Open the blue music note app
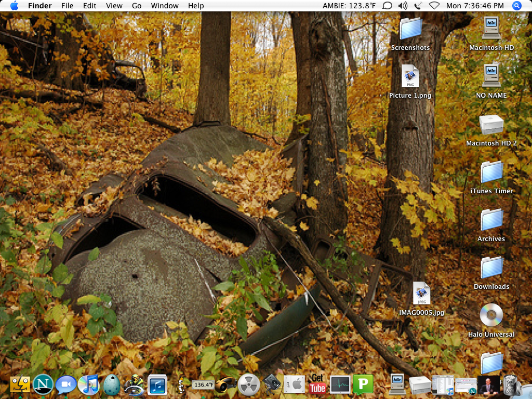Viewport: 532px width, 399px height. (157, 385)
